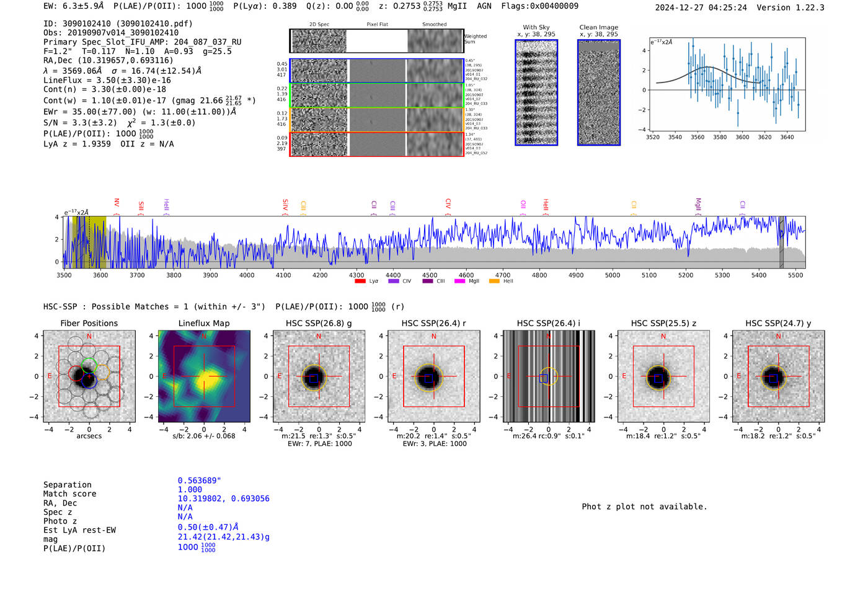Click the green fiber circle in Fiber Positions
Image resolution: width=868 pixels, height=591 pixels.
(x=89, y=365)
